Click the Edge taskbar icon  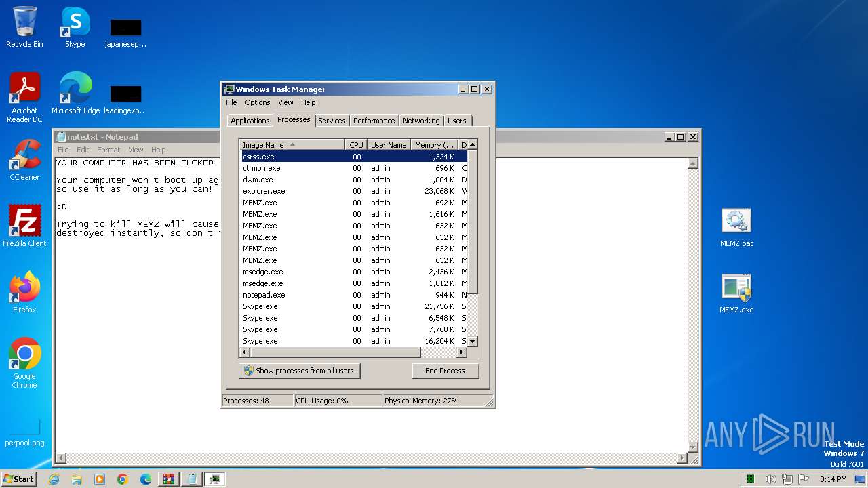coord(146,479)
